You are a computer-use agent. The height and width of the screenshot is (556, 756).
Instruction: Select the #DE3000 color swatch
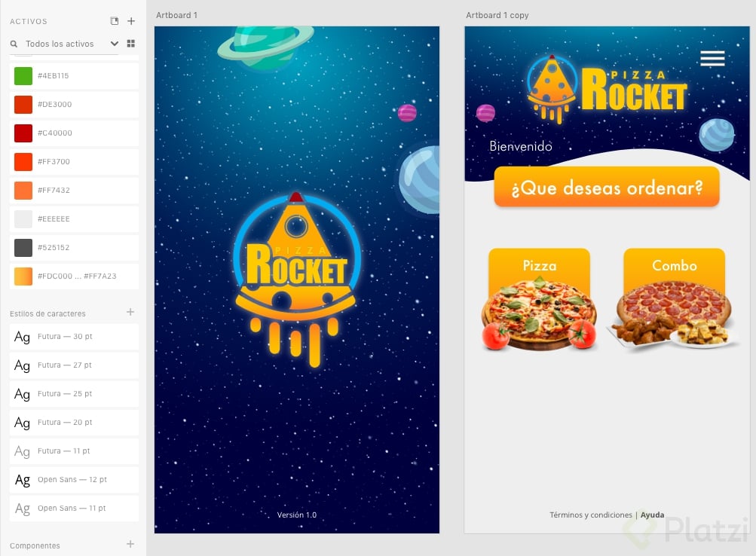point(23,105)
